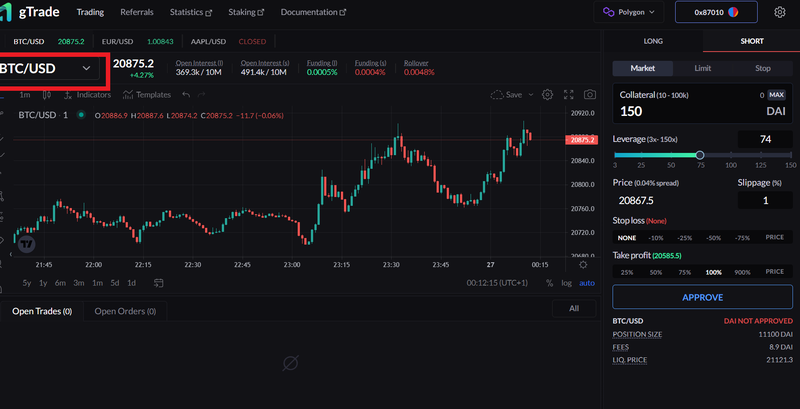Set leverage slider to 25 mark

641,155
